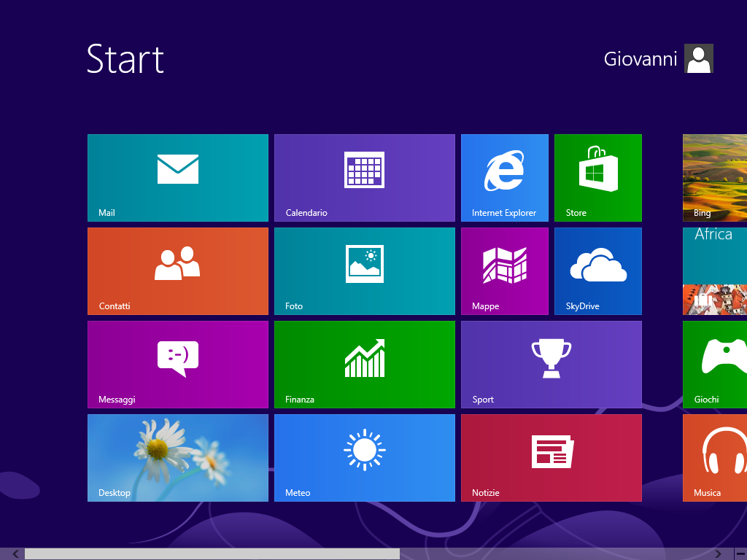Open the Contatti people tile
Viewport: 747px width, 560px height.
[178, 271]
